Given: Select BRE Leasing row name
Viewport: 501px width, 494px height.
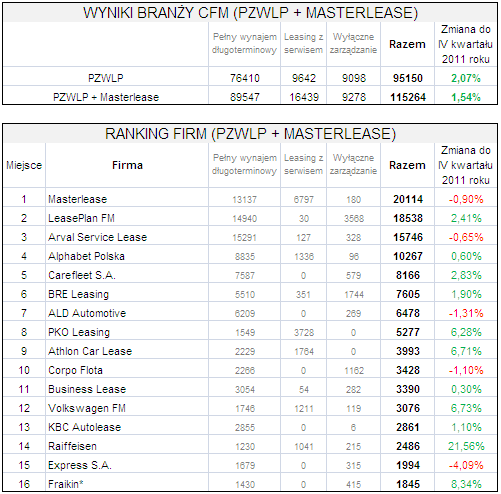Looking at the screenshot, I should 78,294.
